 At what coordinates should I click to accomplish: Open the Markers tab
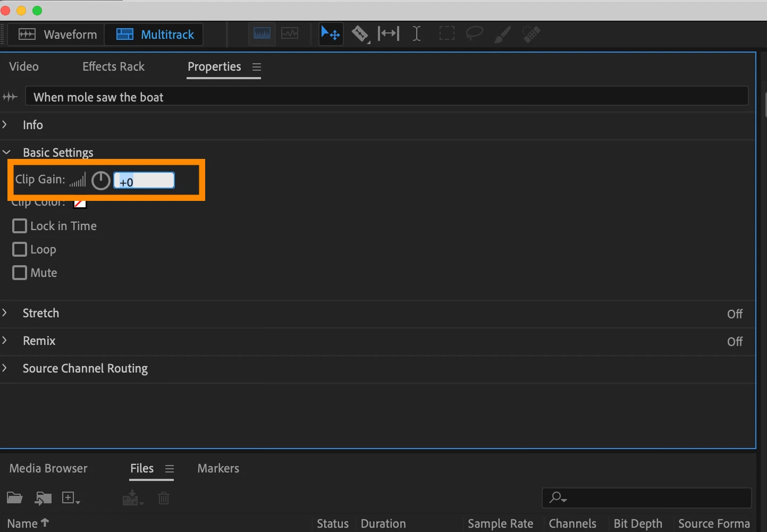(x=218, y=468)
